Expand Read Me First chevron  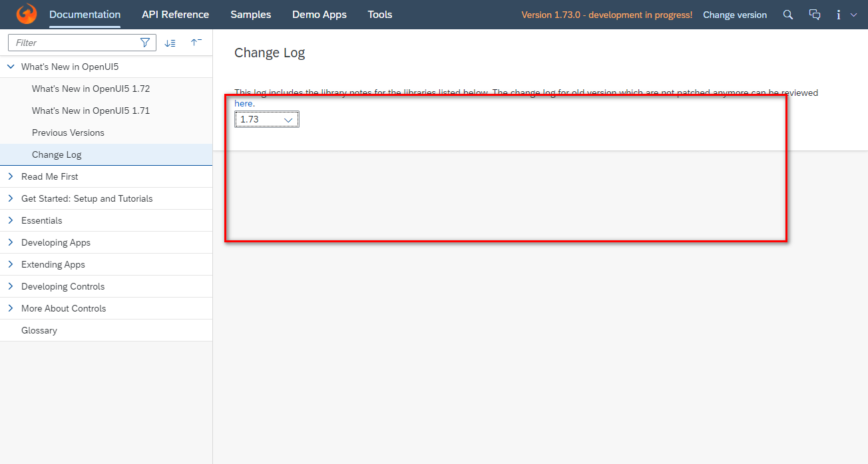11,176
